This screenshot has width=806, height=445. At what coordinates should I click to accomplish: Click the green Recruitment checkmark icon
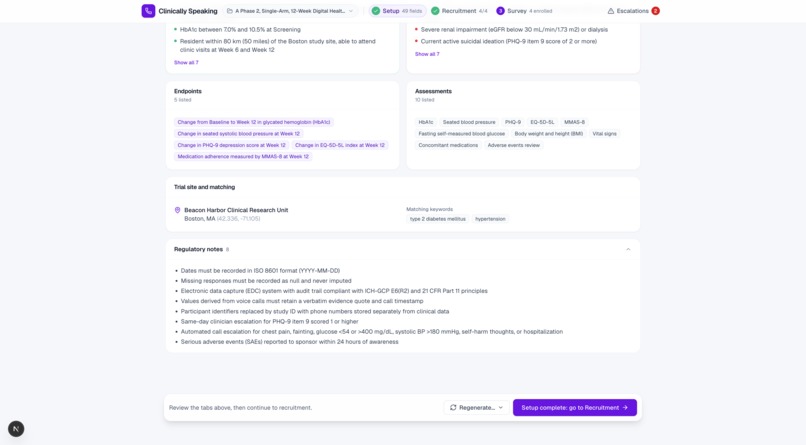pos(435,11)
